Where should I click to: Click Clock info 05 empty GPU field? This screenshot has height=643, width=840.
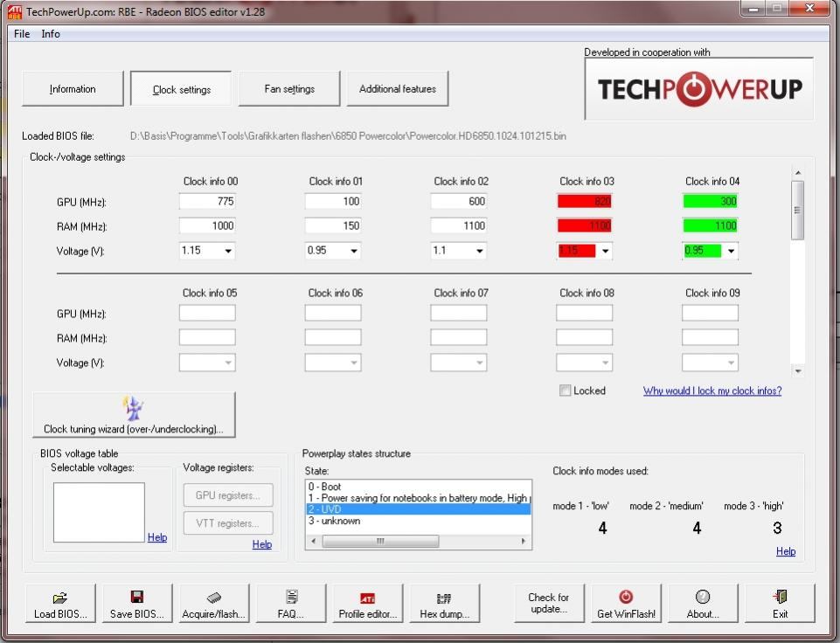207,313
